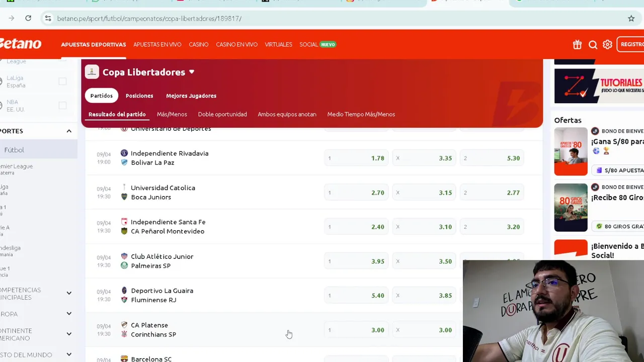Expand Continente Americano section
Screen dimensions: 644x362
pyautogui.click(x=69, y=334)
